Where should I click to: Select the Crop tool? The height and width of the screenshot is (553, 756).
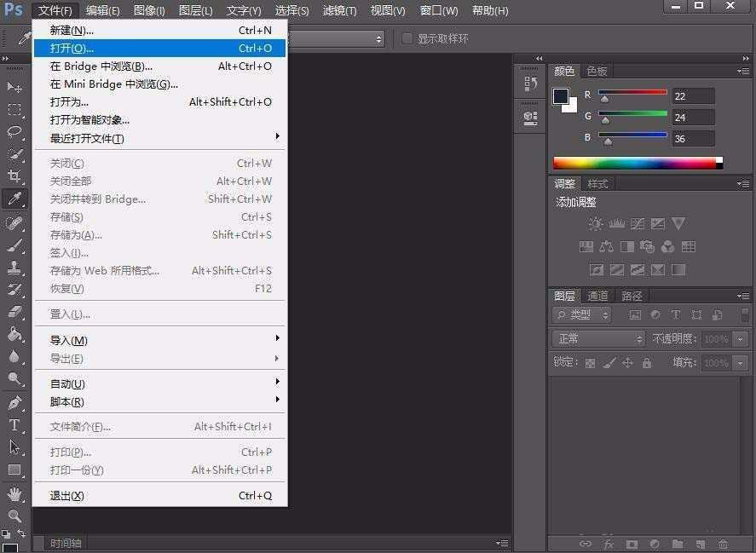click(x=14, y=176)
